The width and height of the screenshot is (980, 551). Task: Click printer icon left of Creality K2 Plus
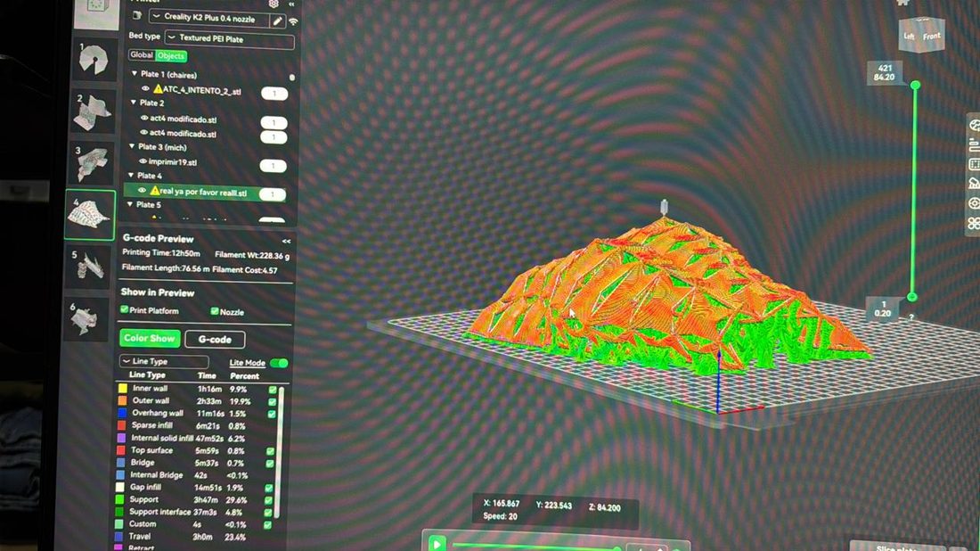pos(137,16)
